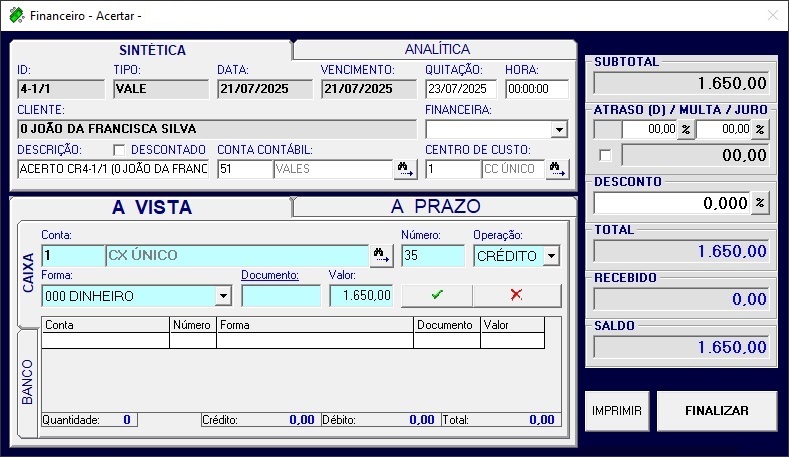
Task: Click the Hora time field
Action: click(x=537, y=89)
